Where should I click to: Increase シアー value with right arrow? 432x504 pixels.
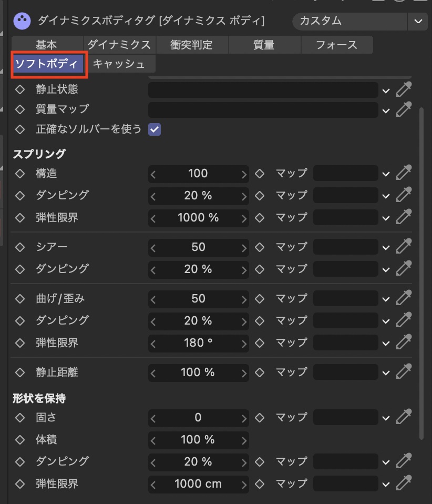pos(244,247)
